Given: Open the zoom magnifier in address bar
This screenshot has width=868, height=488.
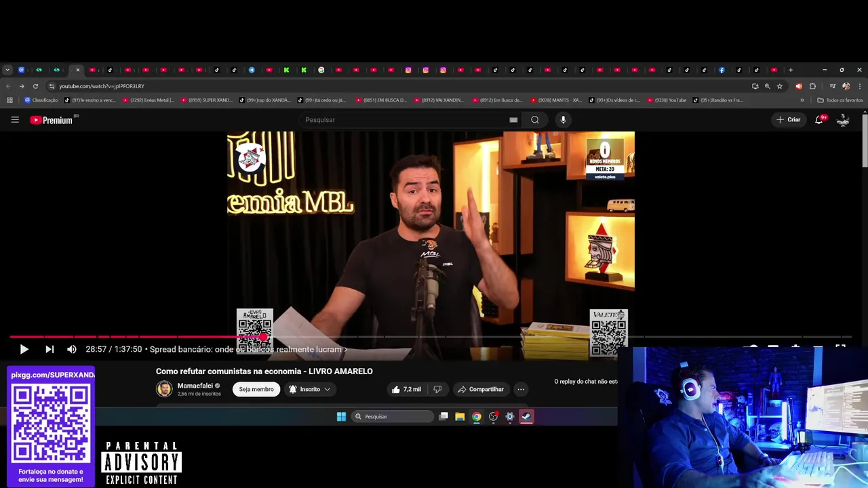Looking at the screenshot, I should point(767,86).
